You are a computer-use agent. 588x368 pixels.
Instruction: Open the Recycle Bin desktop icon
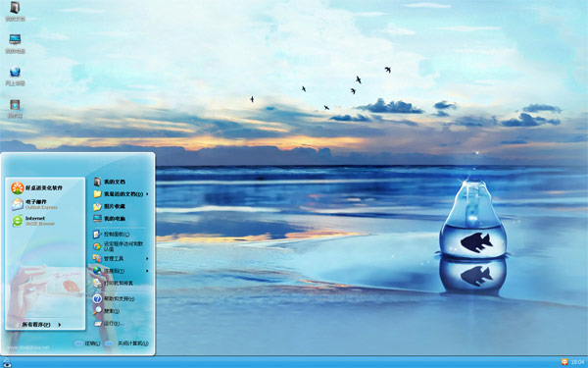point(15,109)
